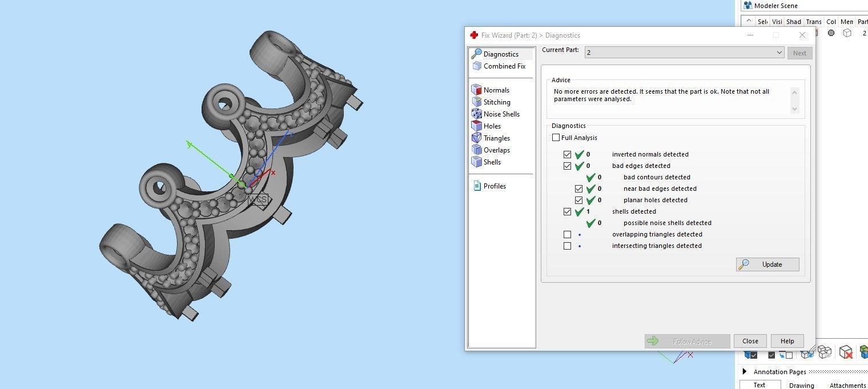The image size is (868, 389).
Task: Click the Trans column header
Action: (813, 22)
